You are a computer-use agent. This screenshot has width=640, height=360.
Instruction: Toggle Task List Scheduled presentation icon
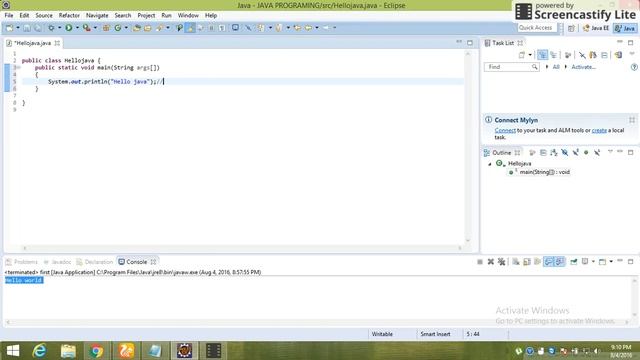553,55
